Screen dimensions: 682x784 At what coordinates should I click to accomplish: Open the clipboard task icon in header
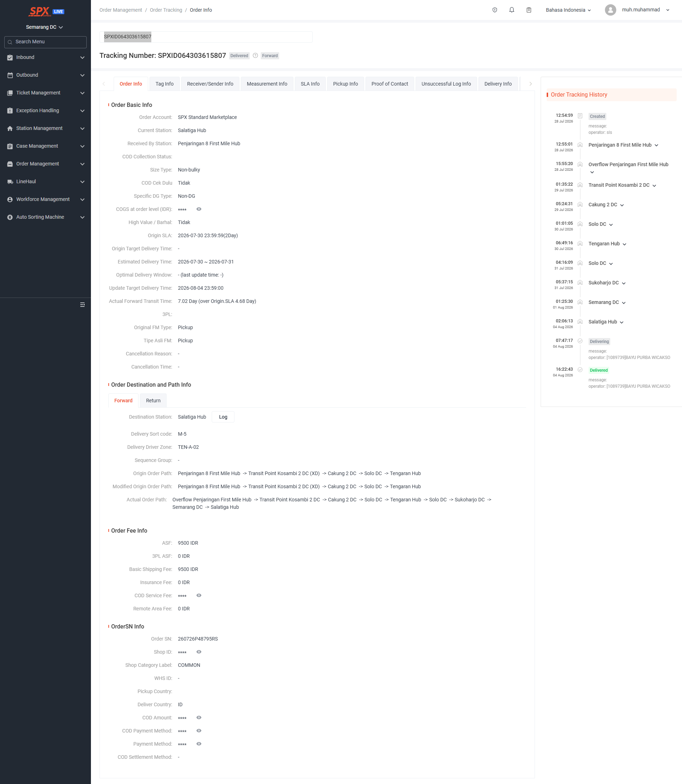pos(529,10)
